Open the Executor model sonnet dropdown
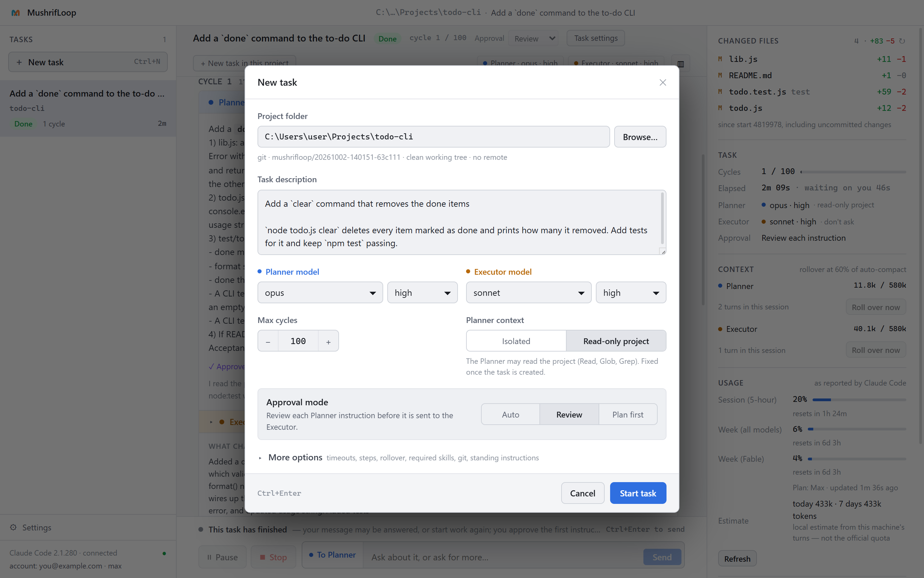This screenshot has width=924, height=578. 529,293
